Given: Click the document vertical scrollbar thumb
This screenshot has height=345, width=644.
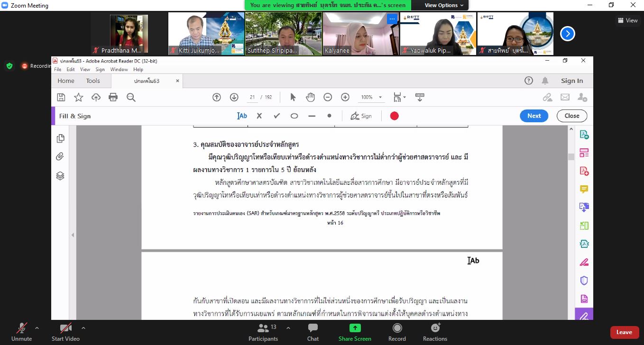Looking at the screenshot, I should point(571,157).
